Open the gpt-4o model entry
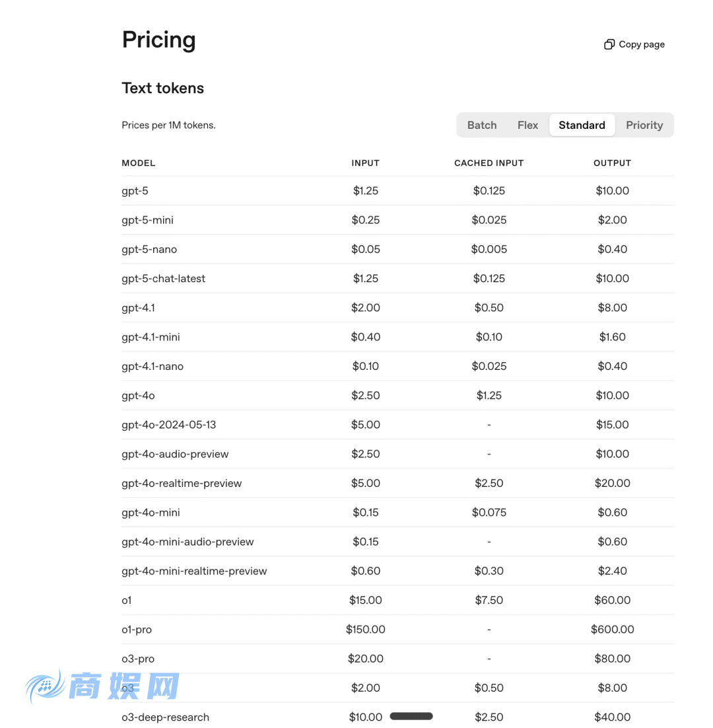Image resolution: width=713 pixels, height=728 pixels. pos(138,395)
